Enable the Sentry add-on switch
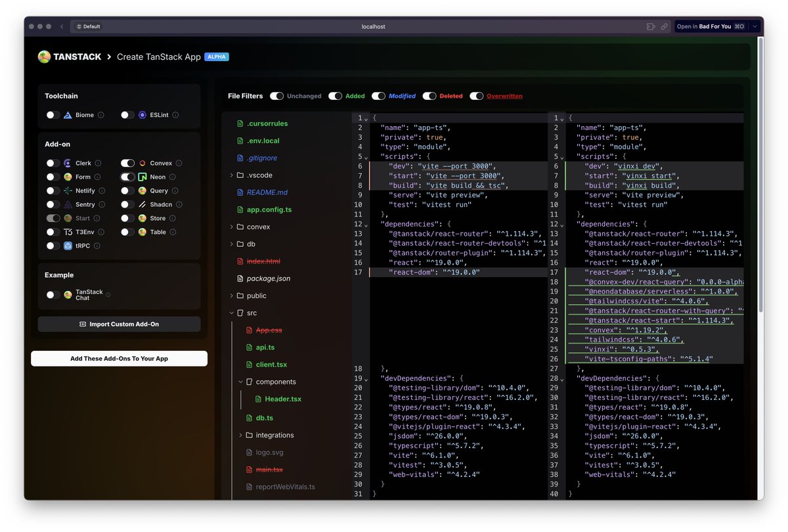The width and height of the screenshot is (788, 532). pyautogui.click(x=53, y=204)
